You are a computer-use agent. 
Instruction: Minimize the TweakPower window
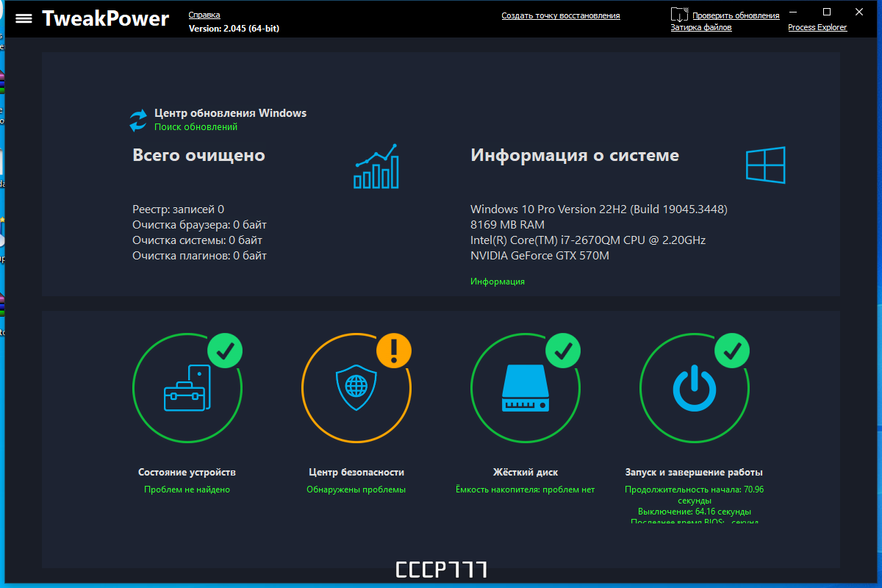coord(793,12)
